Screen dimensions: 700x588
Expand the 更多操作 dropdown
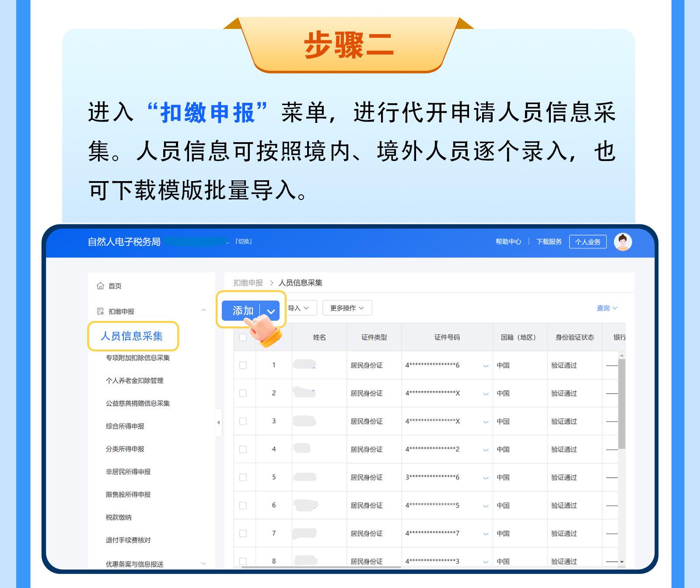click(x=347, y=308)
